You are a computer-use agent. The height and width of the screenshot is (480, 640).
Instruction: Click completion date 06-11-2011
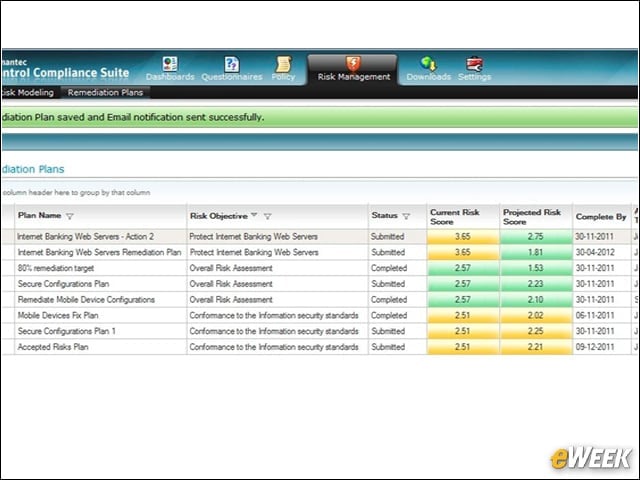click(595, 316)
